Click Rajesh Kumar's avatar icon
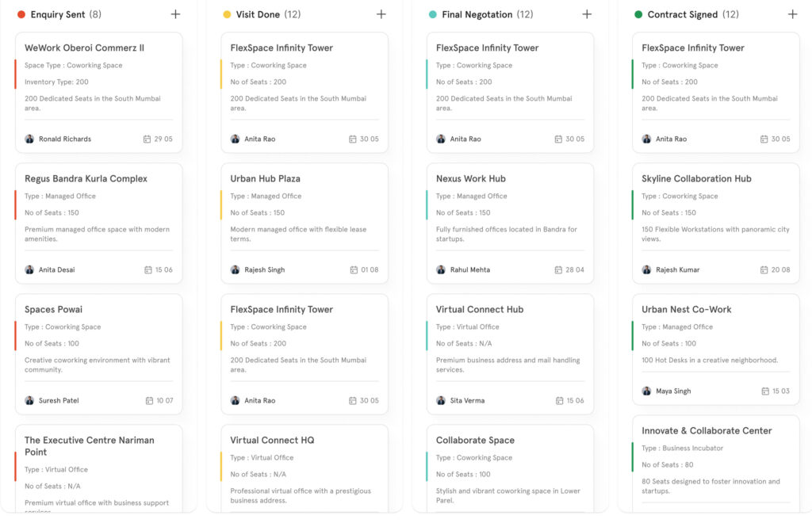Screen dimensions: 812x527 pos(646,270)
